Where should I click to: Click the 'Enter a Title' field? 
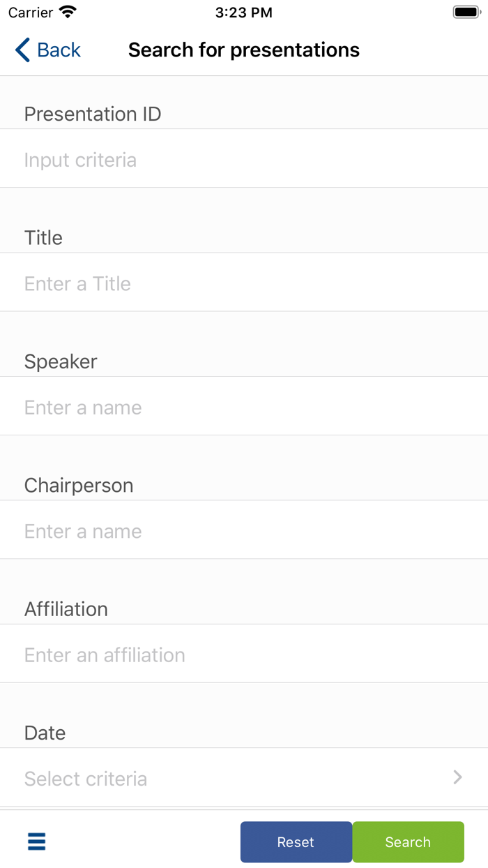(244, 283)
